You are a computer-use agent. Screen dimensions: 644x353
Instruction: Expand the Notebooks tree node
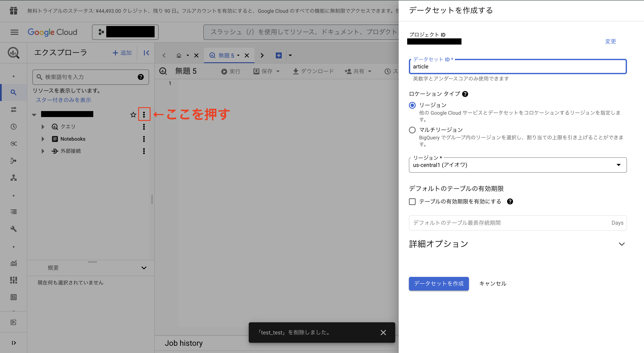[x=43, y=139]
